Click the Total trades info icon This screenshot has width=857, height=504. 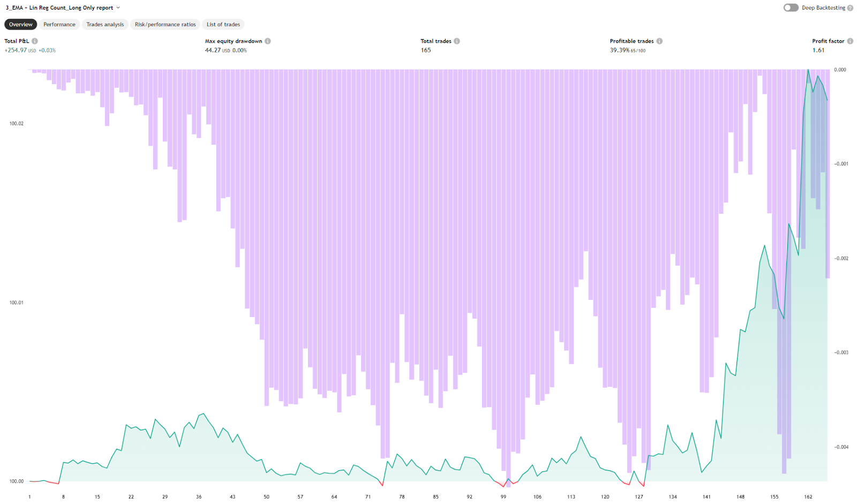pyautogui.click(x=457, y=41)
